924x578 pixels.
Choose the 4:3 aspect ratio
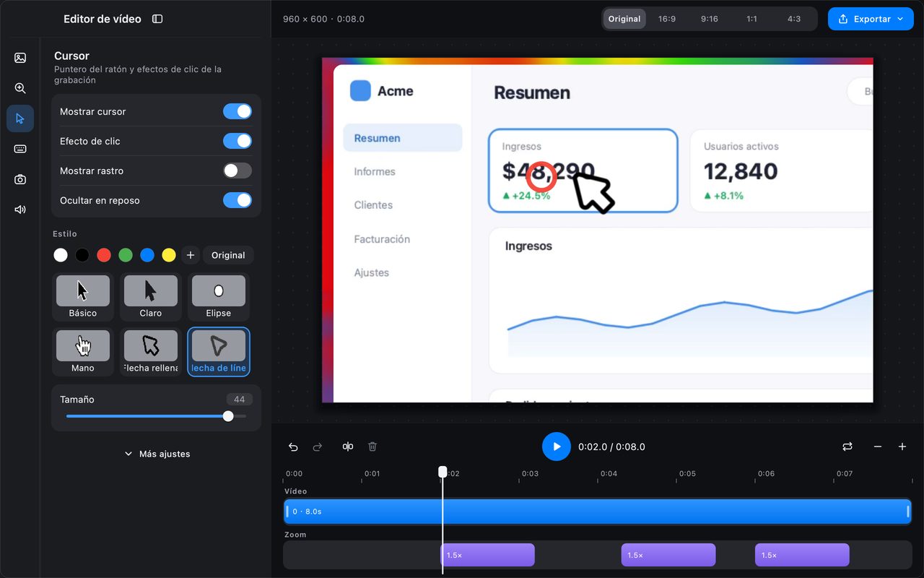tap(794, 19)
